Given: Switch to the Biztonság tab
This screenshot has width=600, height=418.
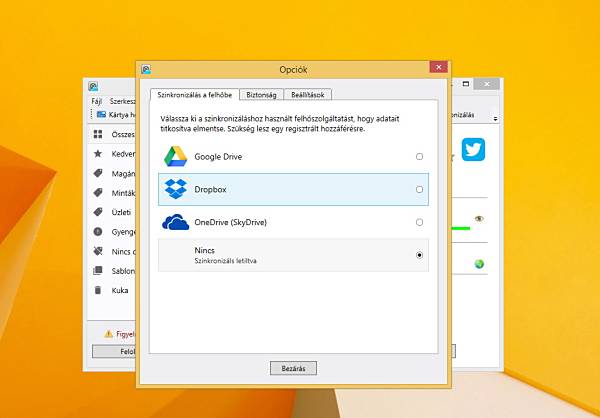Looking at the screenshot, I should pos(261,95).
